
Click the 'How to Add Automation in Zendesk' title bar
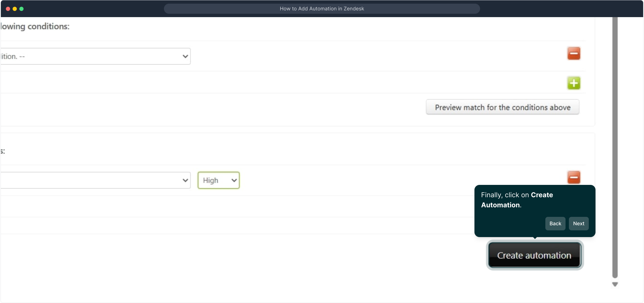[x=322, y=9]
